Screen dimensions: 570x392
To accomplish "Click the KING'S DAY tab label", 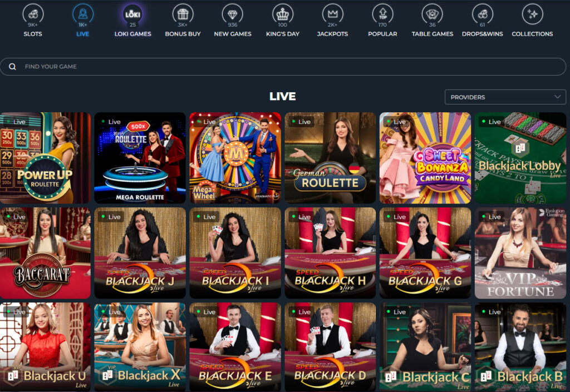I will point(282,34).
